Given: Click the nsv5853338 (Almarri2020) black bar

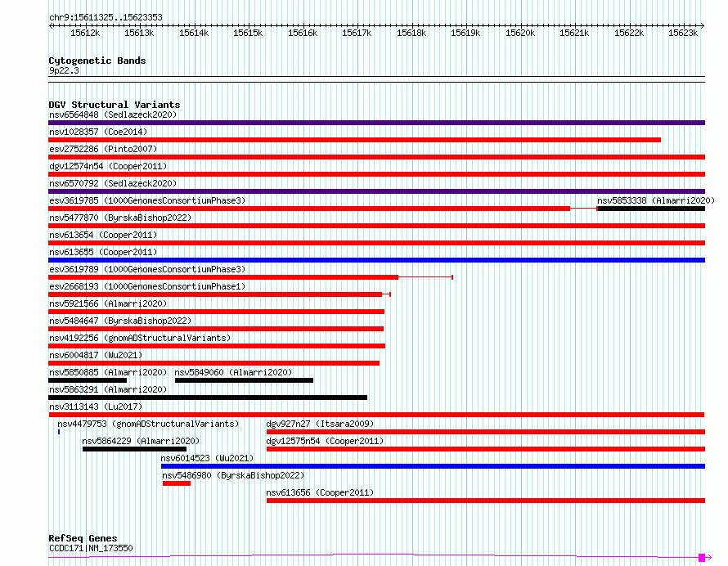Looking at the screenshot, I should click(x=651, y=209).
